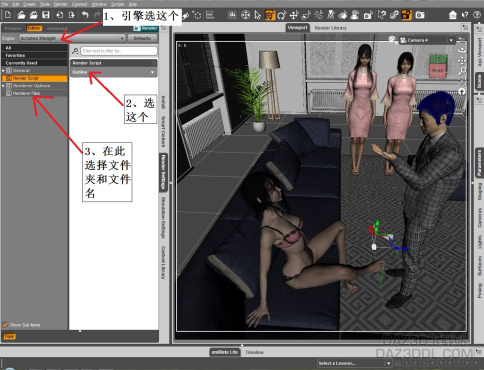Switch to the Timeline tab
This screenshot has width=484, height=370.
(254, 352)
